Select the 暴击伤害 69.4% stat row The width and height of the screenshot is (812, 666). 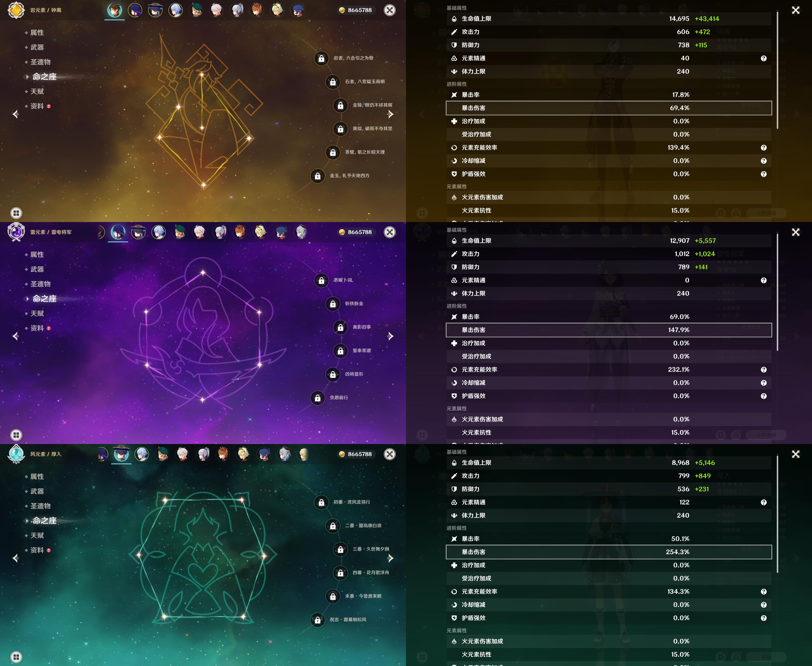click(x=608, y=108)
